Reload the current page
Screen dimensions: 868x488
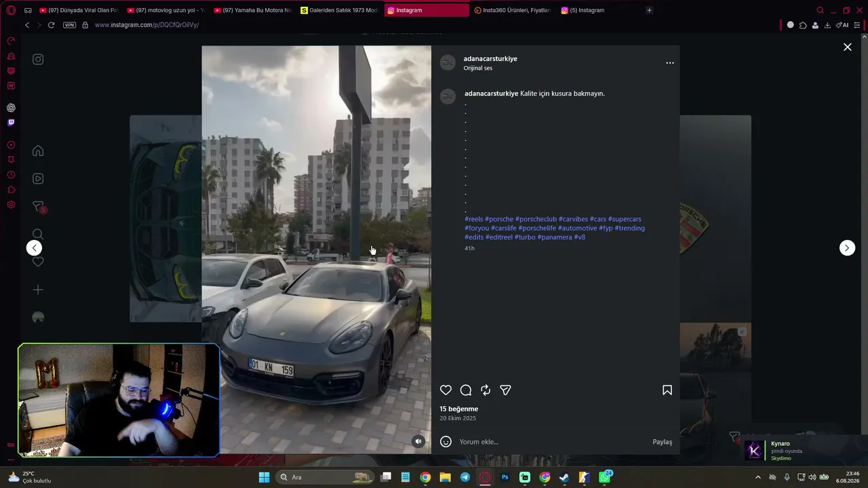[51, 25]
